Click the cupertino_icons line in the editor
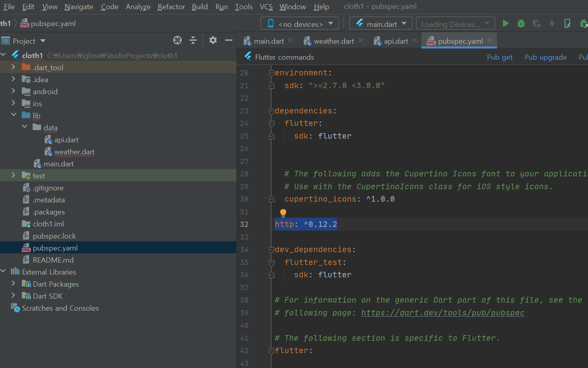This screenshot has height=368, width=588. 339,199
